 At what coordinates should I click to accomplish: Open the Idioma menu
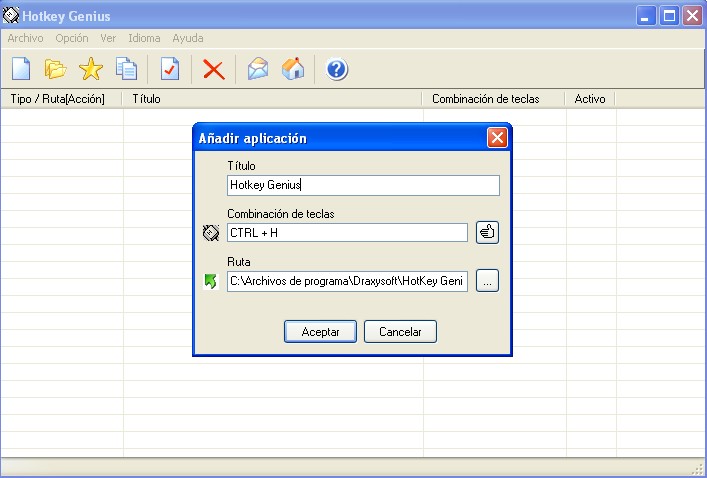144,38
